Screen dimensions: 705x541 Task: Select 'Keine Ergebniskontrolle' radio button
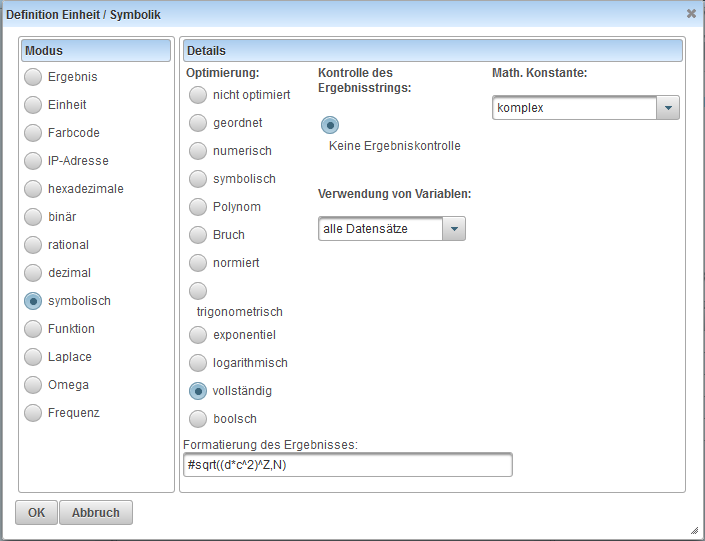(x=330, y=125)
